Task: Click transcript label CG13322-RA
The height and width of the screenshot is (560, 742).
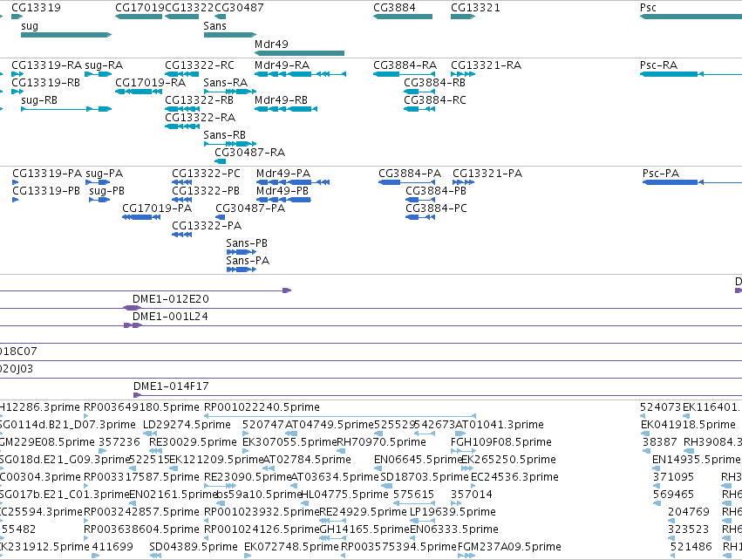Action: [x=201, y=117]
